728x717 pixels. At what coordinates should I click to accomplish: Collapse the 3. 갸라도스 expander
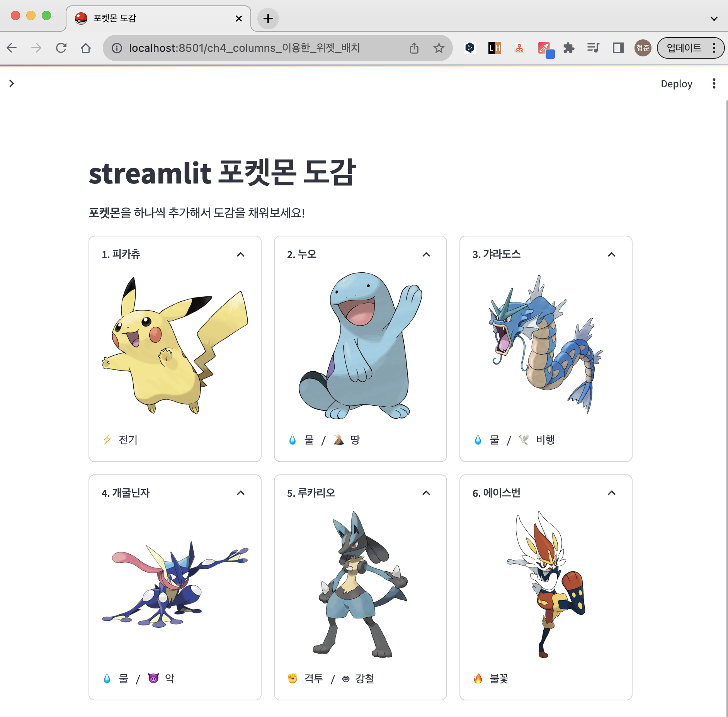coord(612,254)
